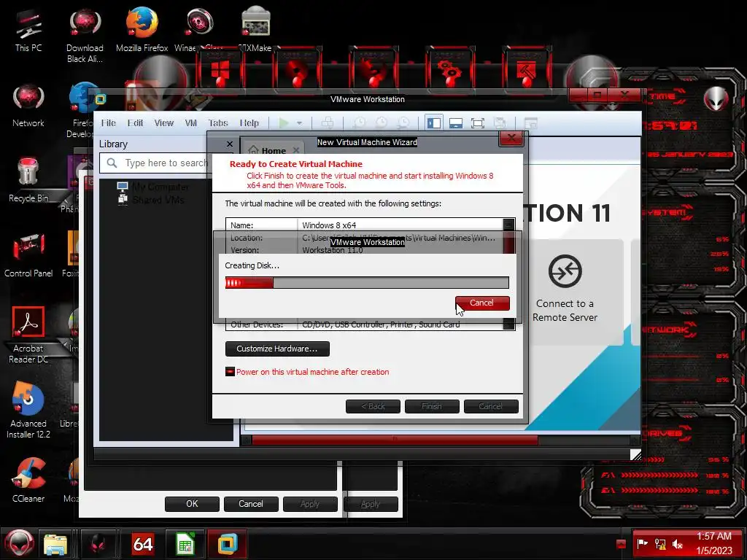The width and height of the screenshot is (747, 560).
Task: Close the New Virtual Machine Wizard
Action: pyautogui.click(x=511, y=139)
